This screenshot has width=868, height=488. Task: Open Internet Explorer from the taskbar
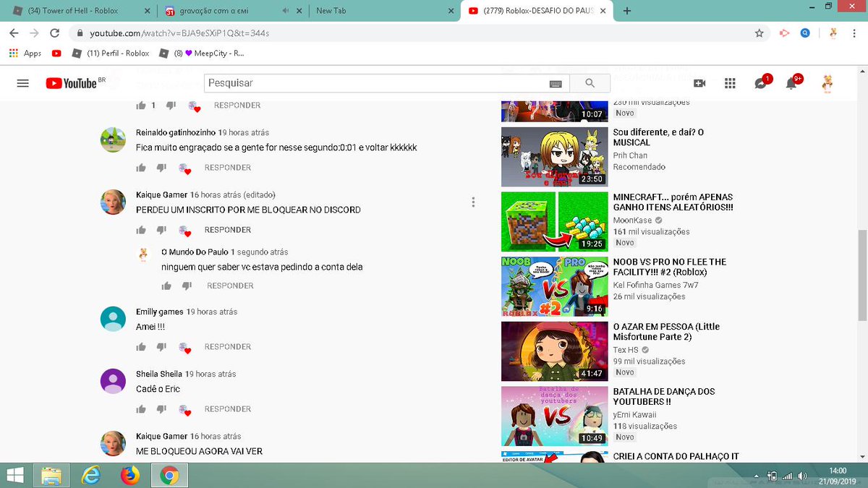pyautogui.click(x=91, y=476)
